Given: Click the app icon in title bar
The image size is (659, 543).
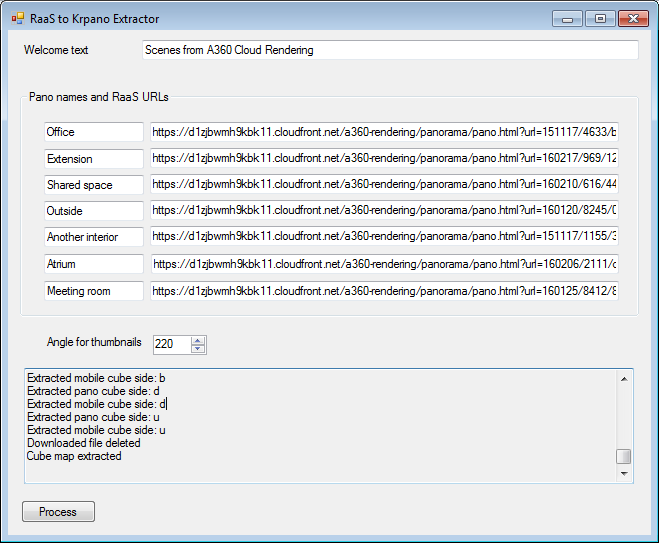Looking at the screenshot, I should click(17, 18).
